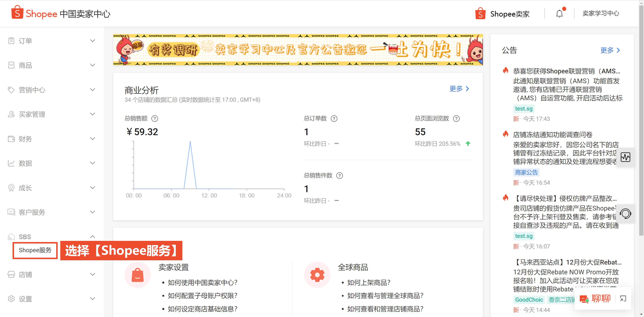644x317 pixels.
Task: Open the 店铺 sidebar menu
Action: pos(52,274)
